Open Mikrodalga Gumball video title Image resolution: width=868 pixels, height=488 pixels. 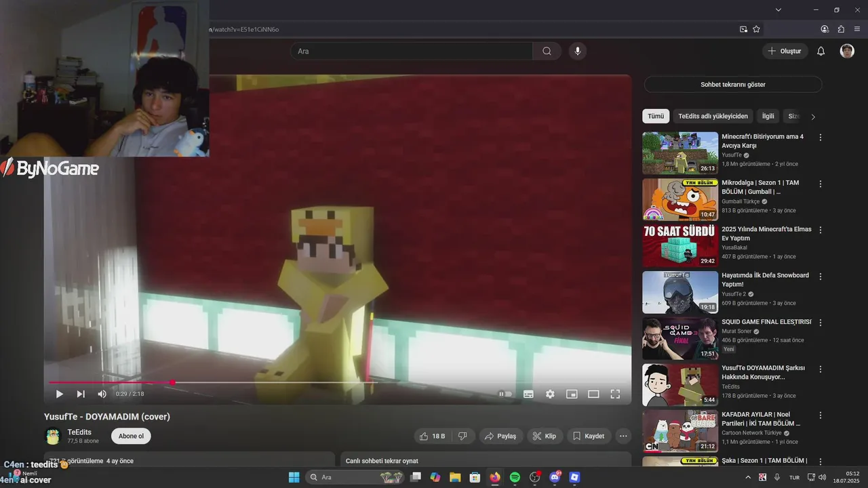(x=760, y=187)
